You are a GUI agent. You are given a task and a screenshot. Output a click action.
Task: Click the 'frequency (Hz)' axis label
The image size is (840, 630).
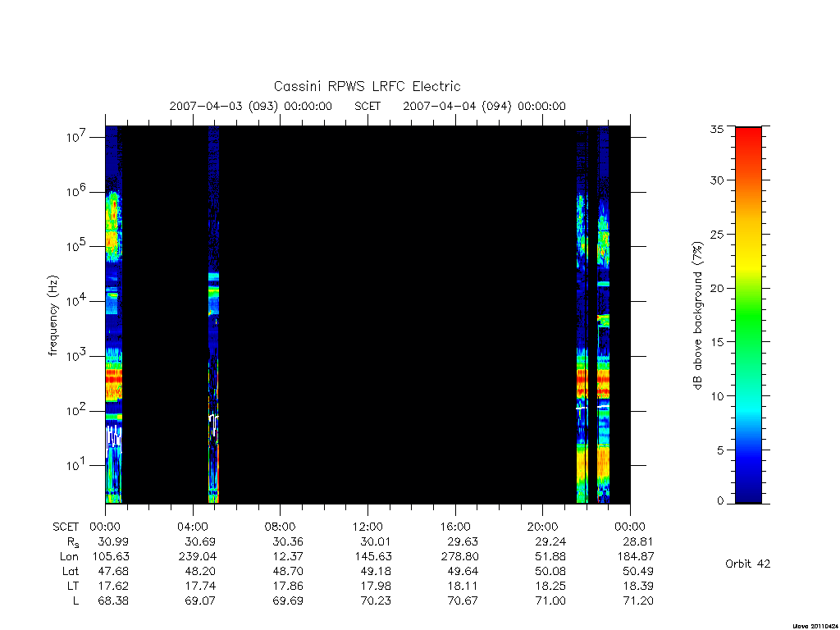(52, 316)
